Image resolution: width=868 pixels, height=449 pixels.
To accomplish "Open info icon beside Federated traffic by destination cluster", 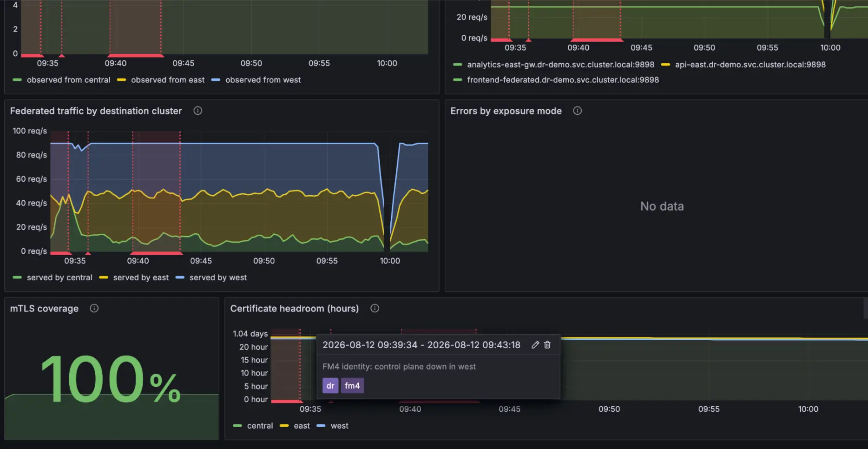I will (197, 111).
